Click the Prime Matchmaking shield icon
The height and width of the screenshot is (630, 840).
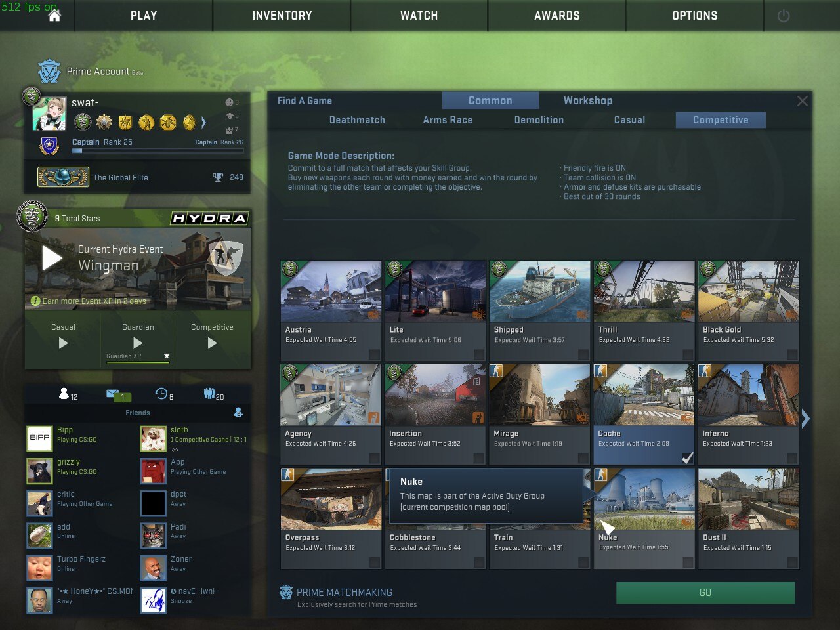coord(285,592)
